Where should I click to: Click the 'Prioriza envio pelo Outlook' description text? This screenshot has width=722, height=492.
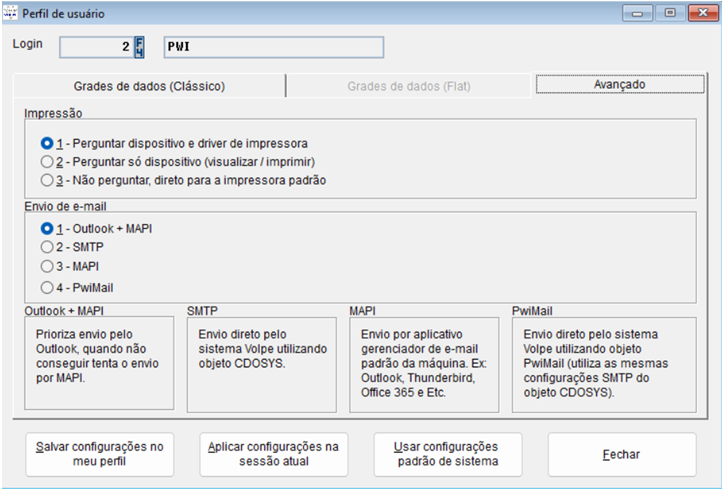tap(97, 356)
